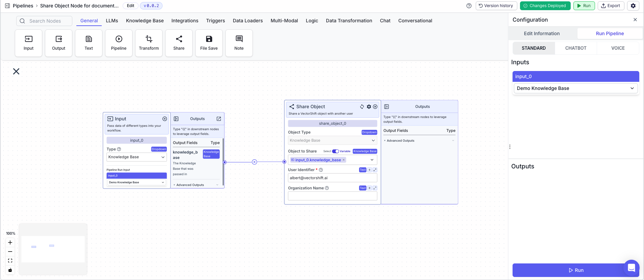Expand the Organization Name text field
The height and width of the screenshot is (280, 644).
tap(375, 188)
